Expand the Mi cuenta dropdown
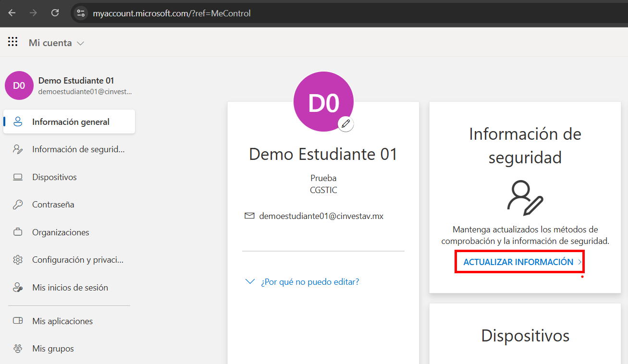The image size is (628, 364). 80,43
